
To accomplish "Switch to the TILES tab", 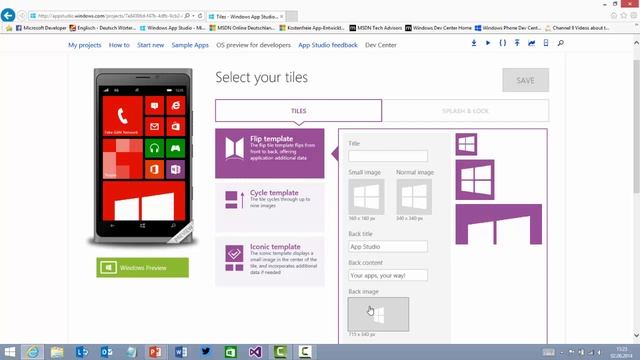I will point(298,111).
